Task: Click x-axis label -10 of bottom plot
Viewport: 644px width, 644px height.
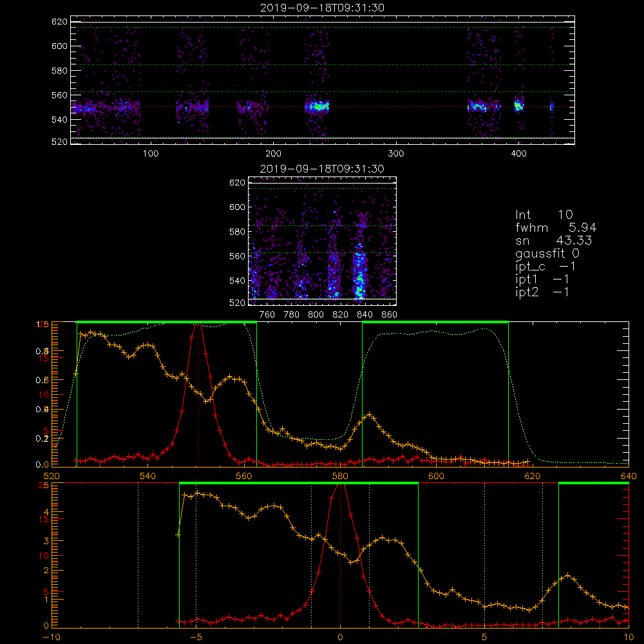Action: [52, 638]
